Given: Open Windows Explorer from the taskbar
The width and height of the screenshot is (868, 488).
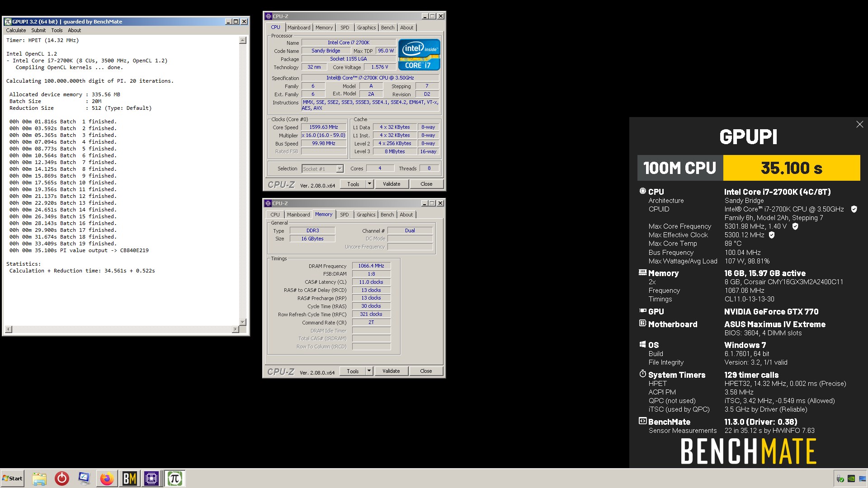Looking at the screenshot, I should (x=39, y=479).
